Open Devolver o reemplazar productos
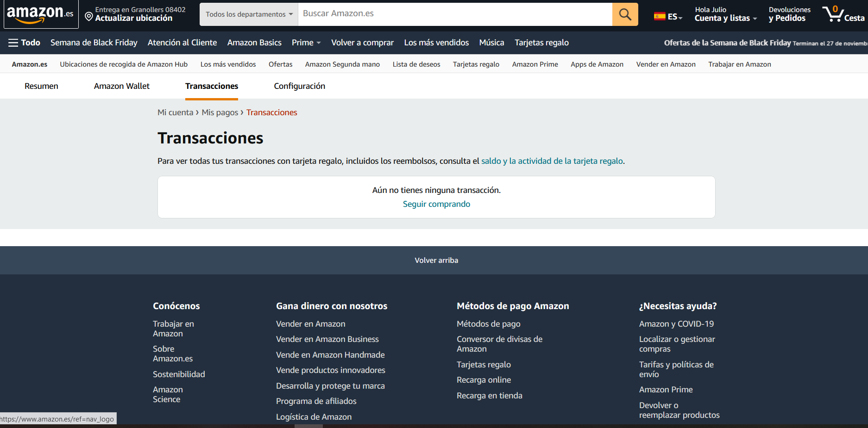 coord(679,410)
